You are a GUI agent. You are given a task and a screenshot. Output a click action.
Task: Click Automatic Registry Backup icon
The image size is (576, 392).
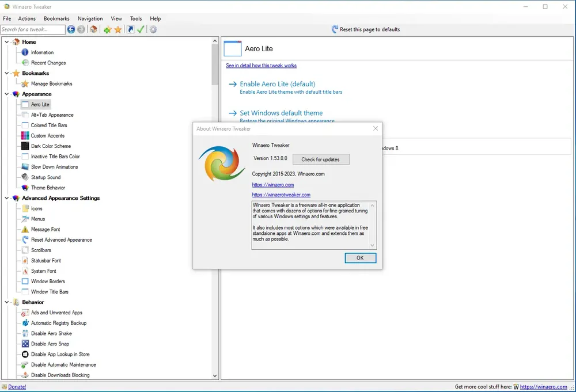25,323
